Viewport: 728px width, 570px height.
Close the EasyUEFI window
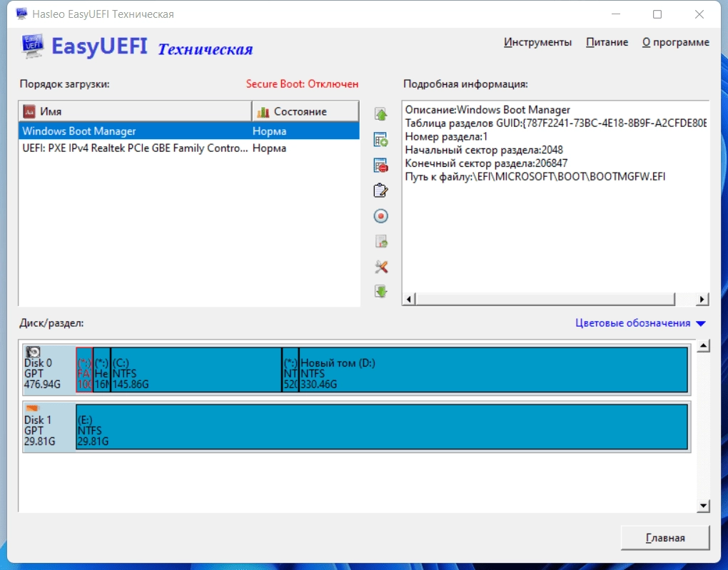699,14
